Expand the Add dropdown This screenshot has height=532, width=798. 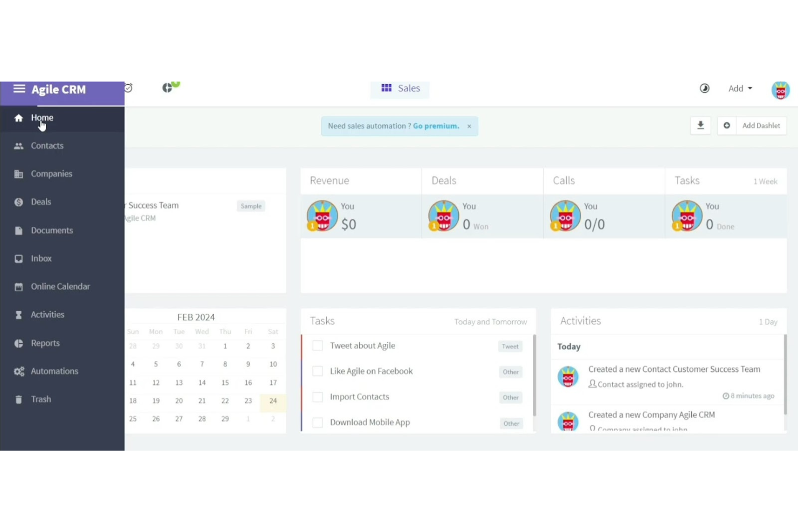coord(740,88)
